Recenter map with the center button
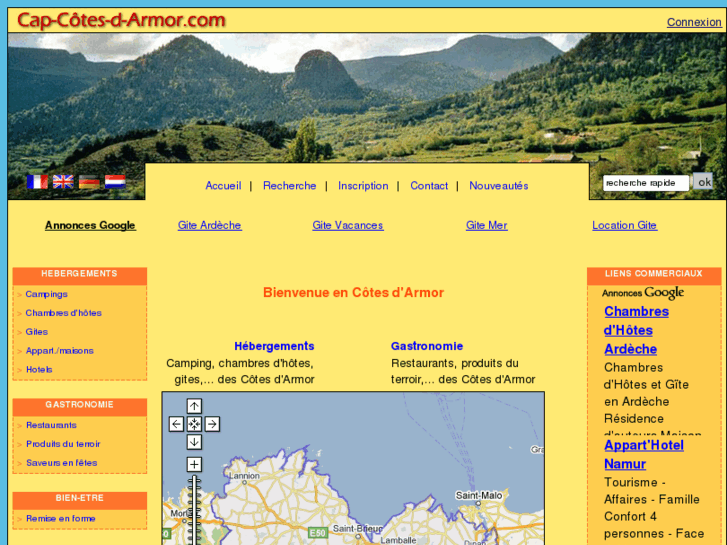Image resolution: width=727 pixels, height=545 pixels. [x=194, y=424]
